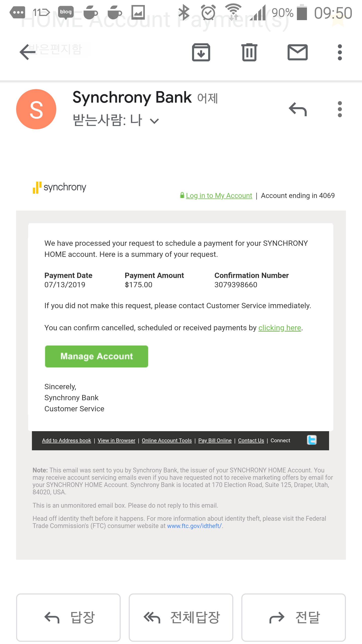Open the Log in to My Account link
362x644 pixels.
tap(219, 195)
